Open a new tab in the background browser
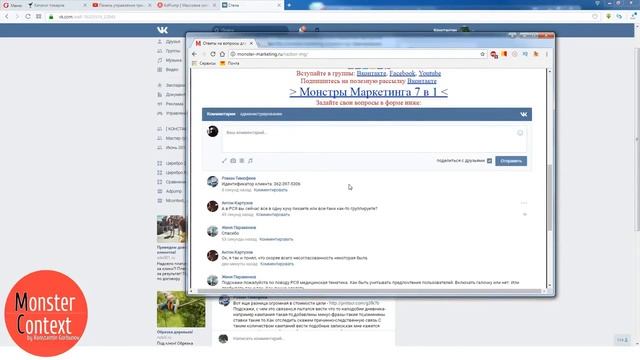640x360 pixels. coord(289,5)
